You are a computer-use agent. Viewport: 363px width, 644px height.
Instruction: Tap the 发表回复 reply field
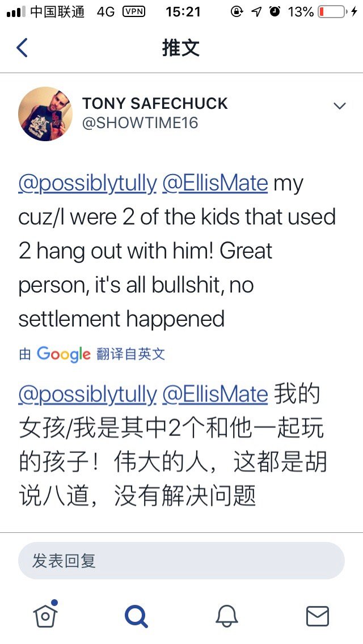click(x=181, y=561)
